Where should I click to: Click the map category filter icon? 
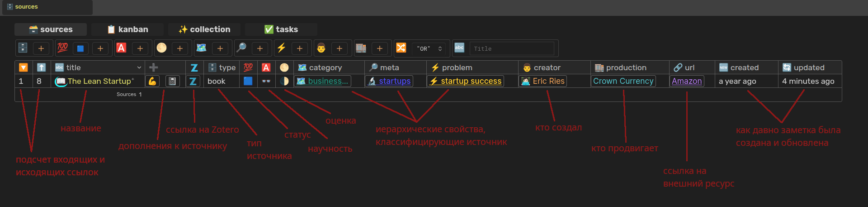click(x=202, y=48)
